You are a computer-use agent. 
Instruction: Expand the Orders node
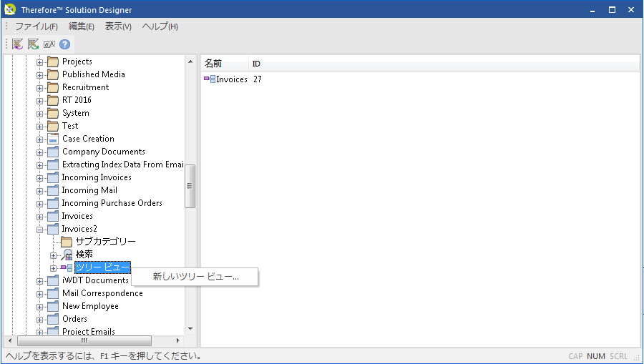[39, 320]
